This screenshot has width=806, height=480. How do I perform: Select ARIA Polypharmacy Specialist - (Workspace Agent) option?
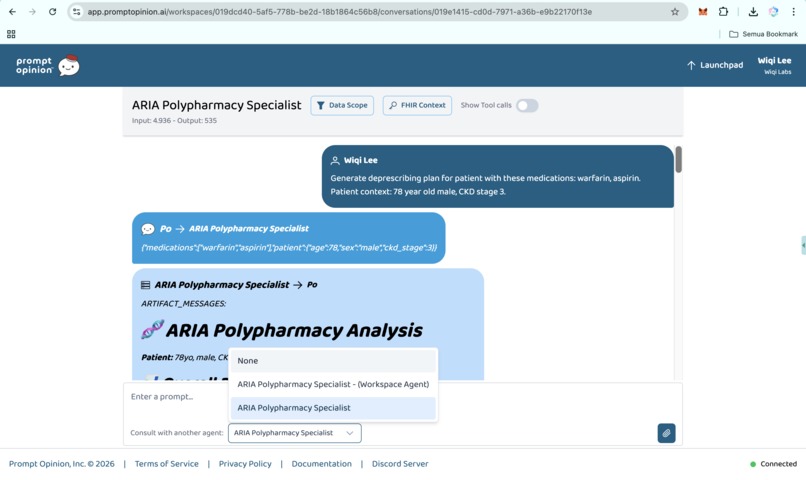coord(333,384)
